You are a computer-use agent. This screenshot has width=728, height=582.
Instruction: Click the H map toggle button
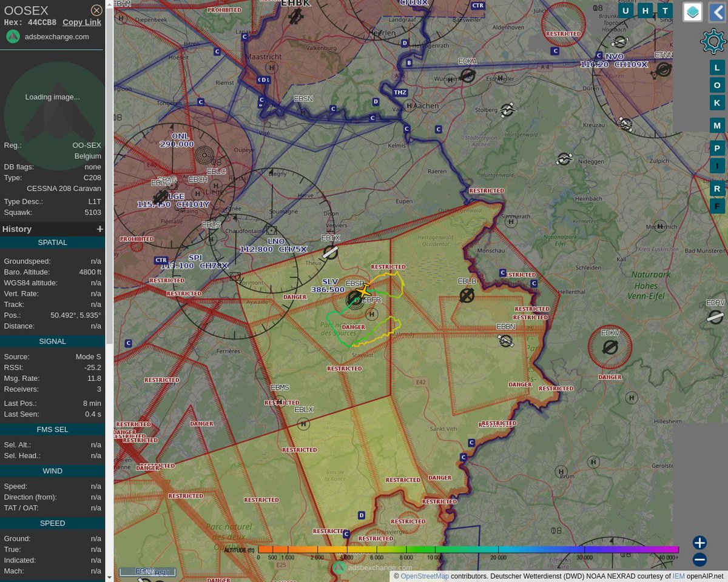645,10
